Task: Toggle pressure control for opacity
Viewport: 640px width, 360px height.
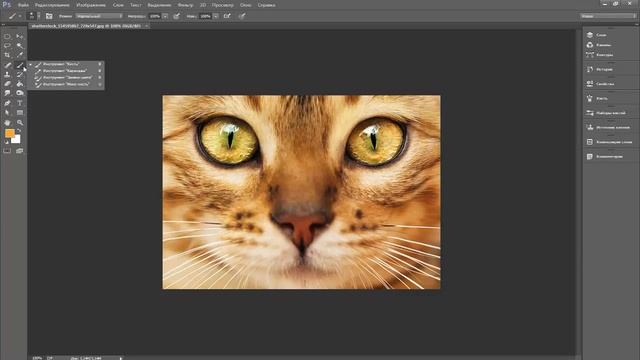Action: tap(176, 16)
